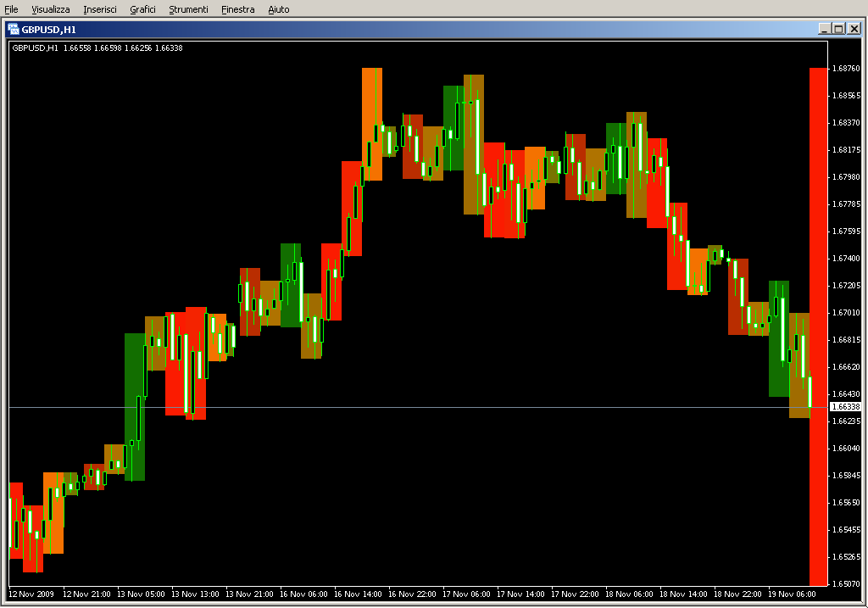
Task: Close the GBPUSD,H1 chart window
Action: tap(854, 29)
